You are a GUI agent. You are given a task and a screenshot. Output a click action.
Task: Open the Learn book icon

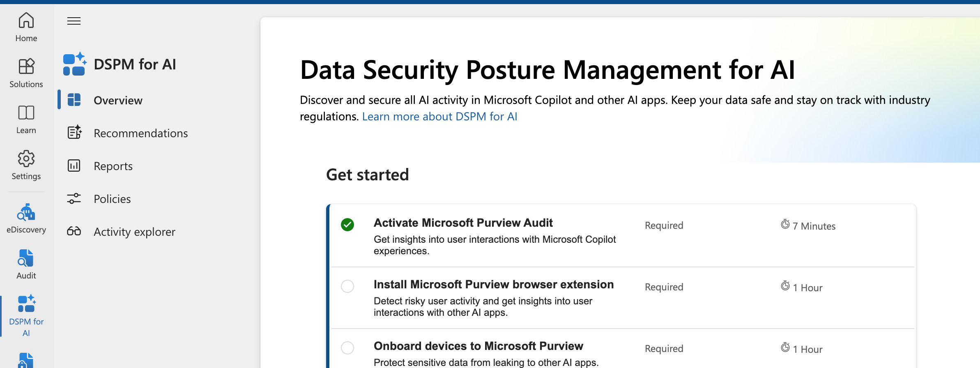click(x=26, y=113)
